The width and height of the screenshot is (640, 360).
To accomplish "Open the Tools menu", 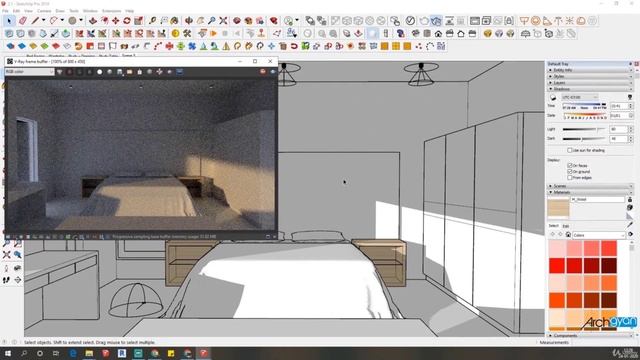I will 74,11.
